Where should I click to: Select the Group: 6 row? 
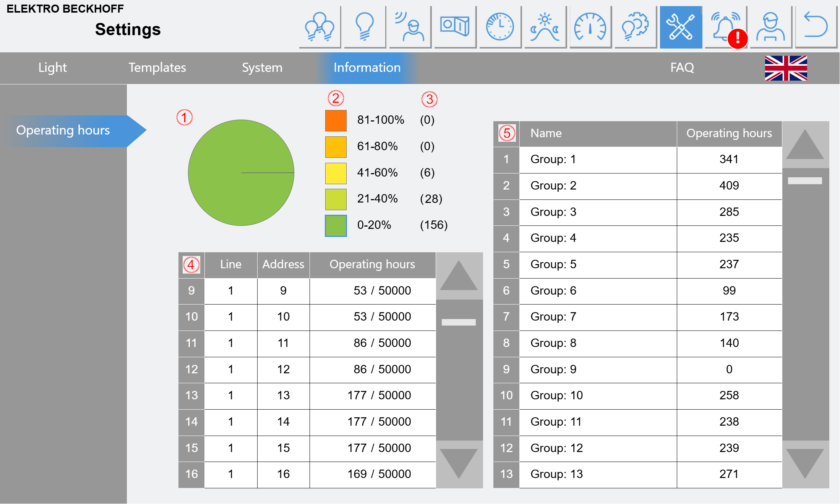(637, 291)
